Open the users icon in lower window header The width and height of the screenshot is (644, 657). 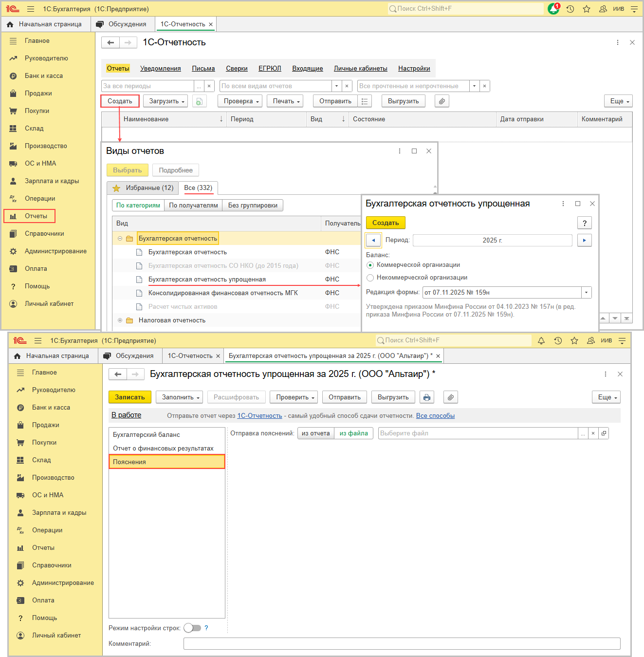point(591,340)
